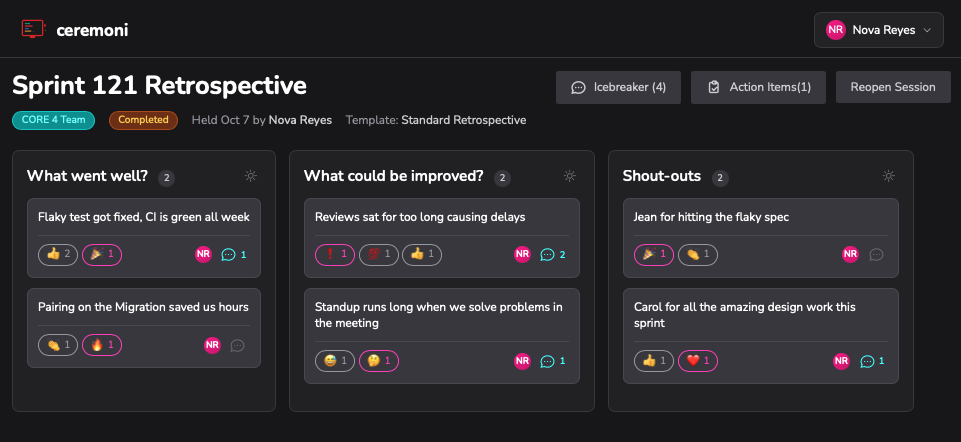The height and width of the screenshot is (442, 961).
Task: Toggle party popper reaction on Flaky test card
Action: [102, 254]
